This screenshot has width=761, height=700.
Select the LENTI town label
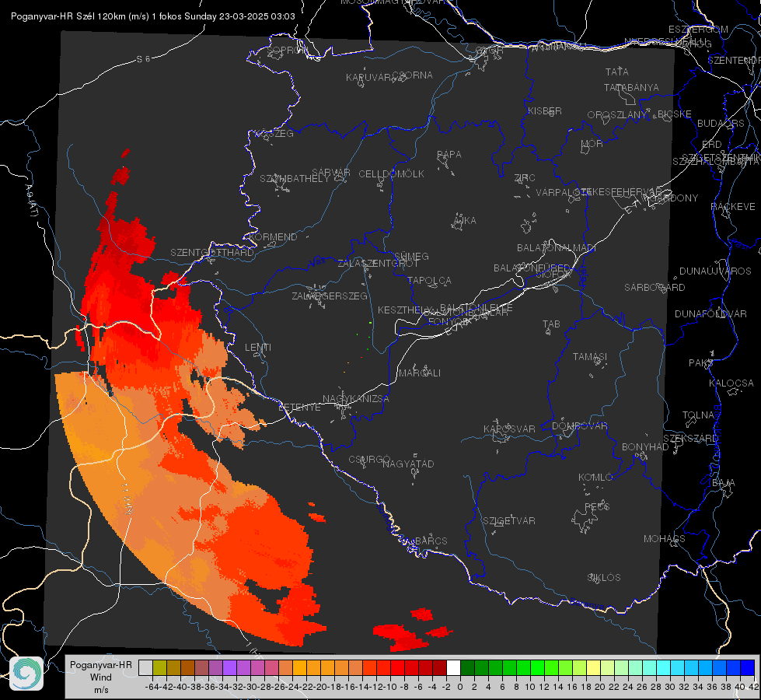tap(258, 348)
